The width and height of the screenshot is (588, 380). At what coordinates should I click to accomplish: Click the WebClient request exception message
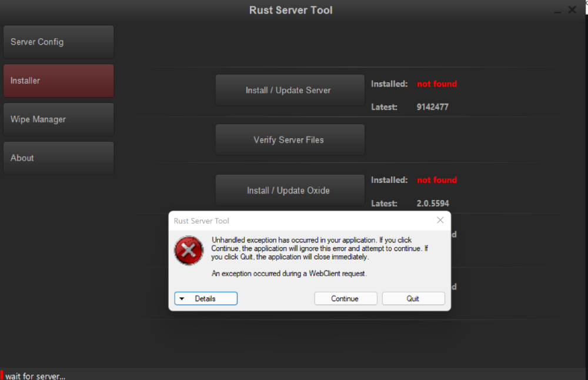[289, 274]
